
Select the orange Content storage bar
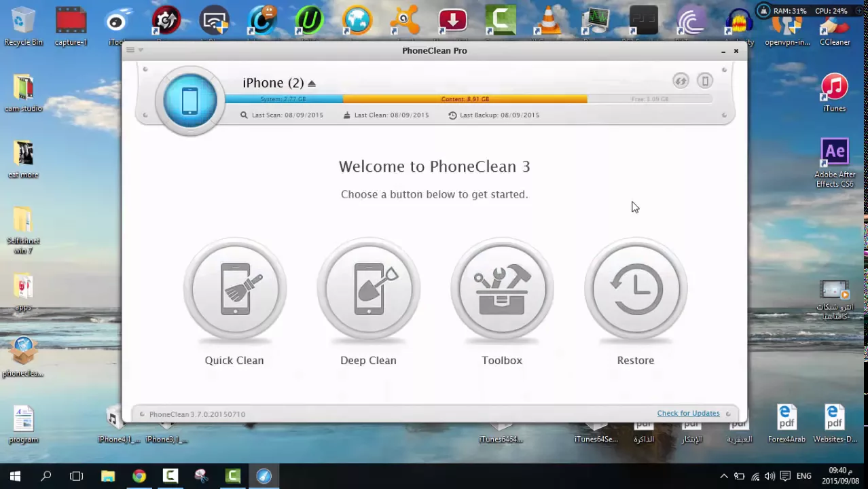465,99
